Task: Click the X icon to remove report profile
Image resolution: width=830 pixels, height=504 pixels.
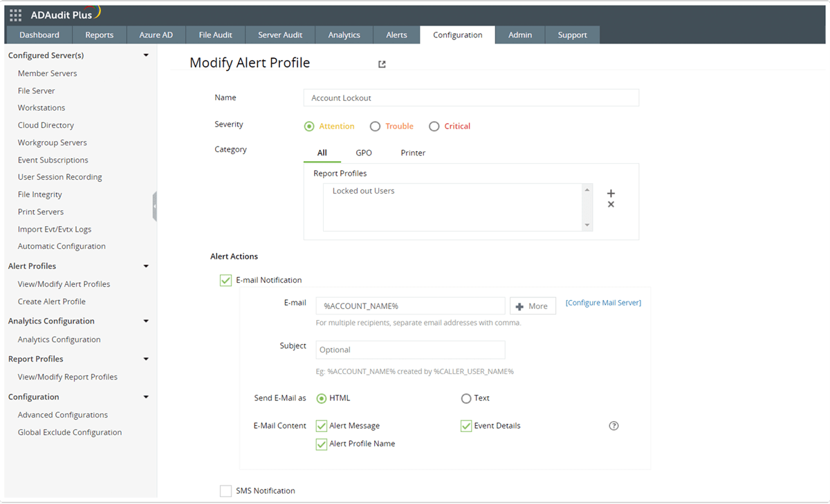Action: [611, 203]
